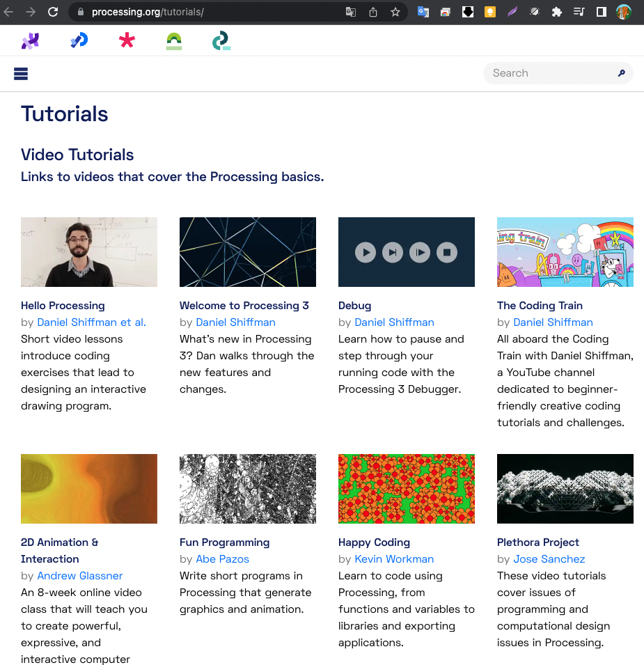The height and width of the screenshot is (665, 644).
Task: Open the Welcome to Processing 3 thumbnail
Action: [x=248, y=252]
